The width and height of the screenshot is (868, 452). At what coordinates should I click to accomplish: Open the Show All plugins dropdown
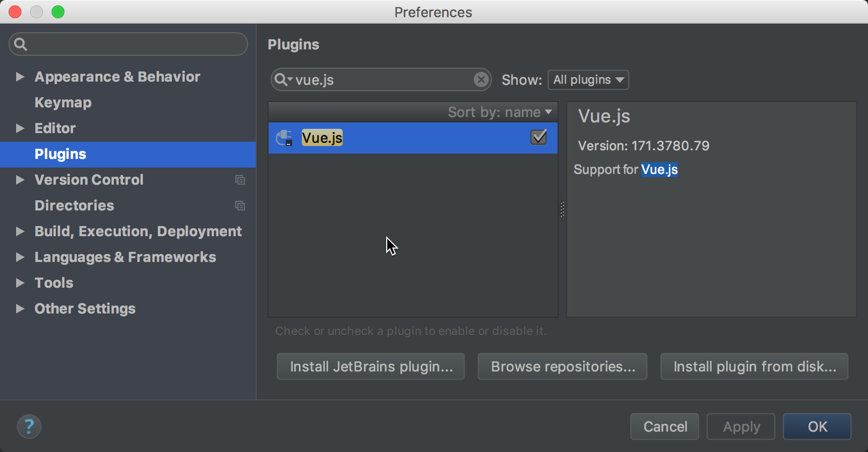pyautogui.click(x=588, y=80)
